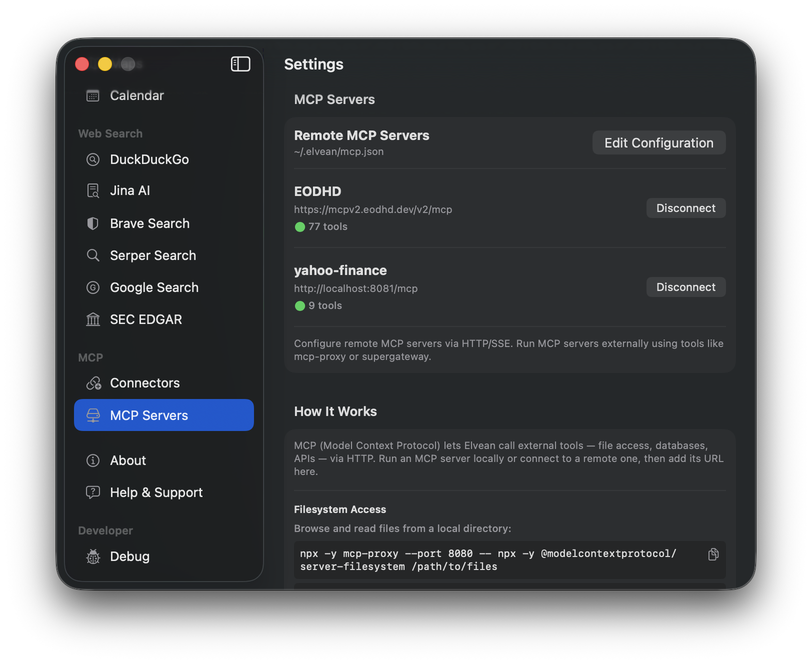The image size is (812, 664).
Task: Click the Serper Search magnifier icon
Action: tap(93, 255)
